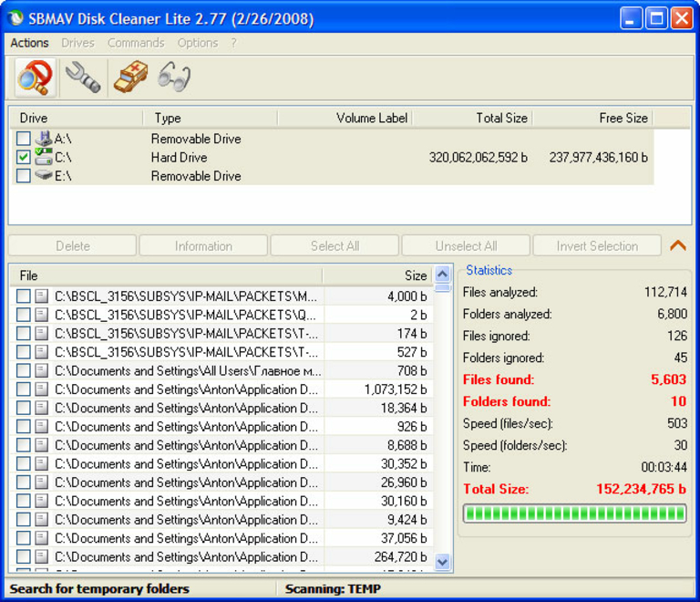Image resolution: width=700 pixels, height=602 pixels.
Task: Click the floppy drive A:\ icon
Action: [x=44, y=139]
